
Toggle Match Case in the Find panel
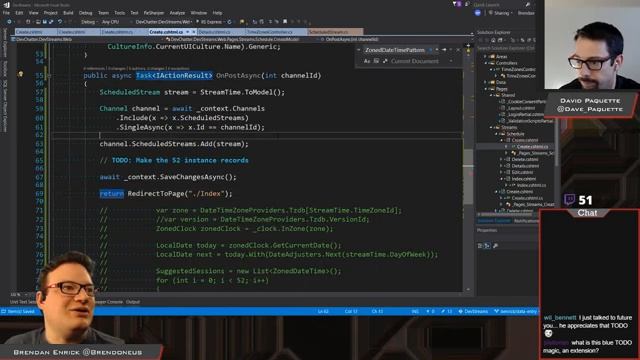tap(367, 61)
